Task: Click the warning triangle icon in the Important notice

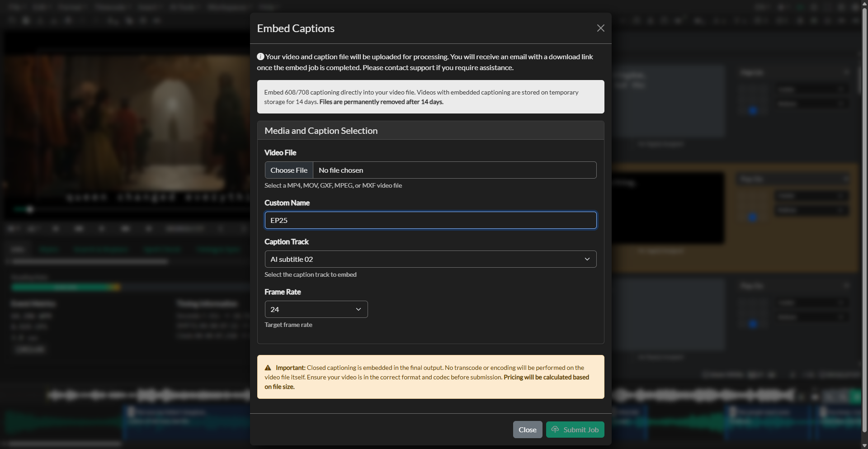Action: (268, 367)
